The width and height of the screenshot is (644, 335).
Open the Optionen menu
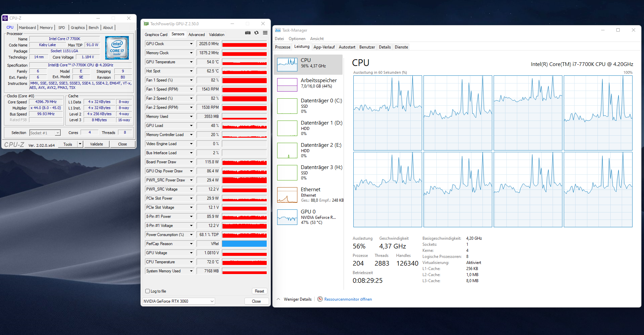[x=297, y=39]
